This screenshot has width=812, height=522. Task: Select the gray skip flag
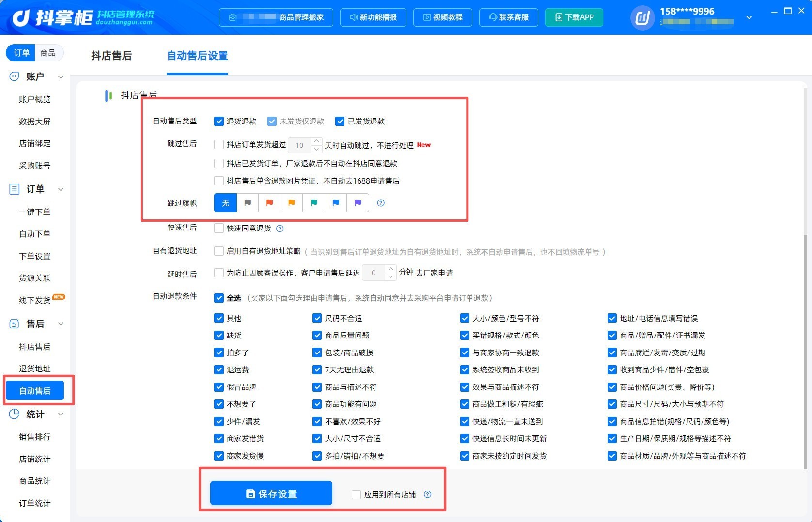(248, 203)
